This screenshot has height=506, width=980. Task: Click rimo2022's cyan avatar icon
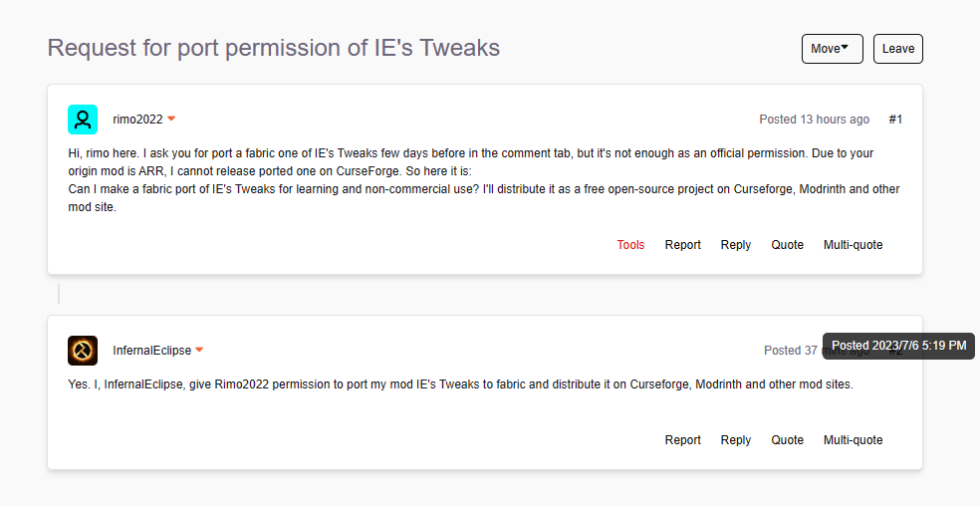(x=83, y=120)
